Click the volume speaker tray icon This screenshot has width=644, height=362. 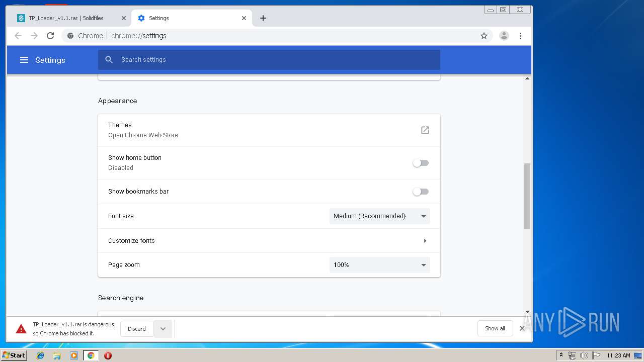tap(584, 355)
